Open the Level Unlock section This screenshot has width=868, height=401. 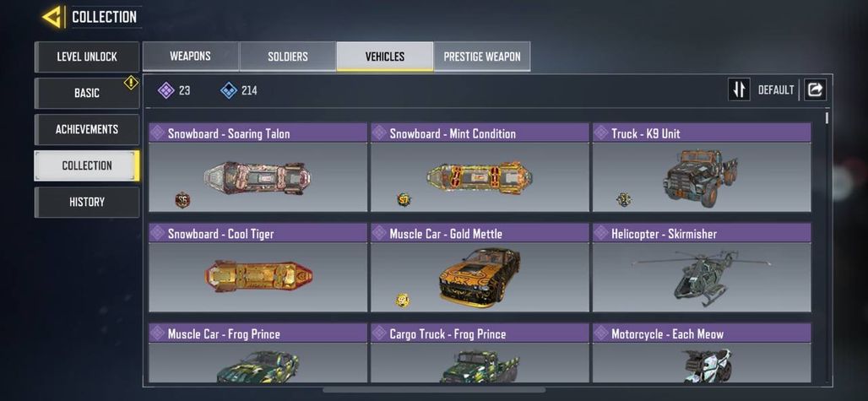pos(87,57)
